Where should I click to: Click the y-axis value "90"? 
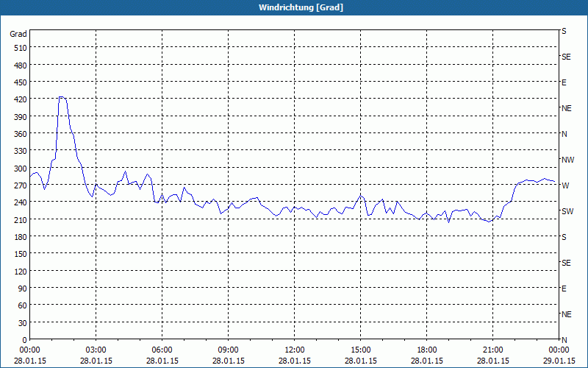point(23,289)
